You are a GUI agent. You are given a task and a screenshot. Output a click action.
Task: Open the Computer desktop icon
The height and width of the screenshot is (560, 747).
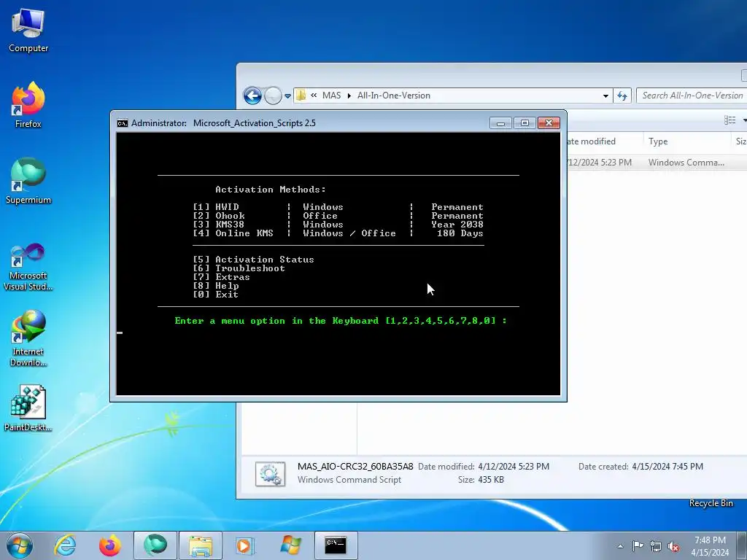click(28, 30)
